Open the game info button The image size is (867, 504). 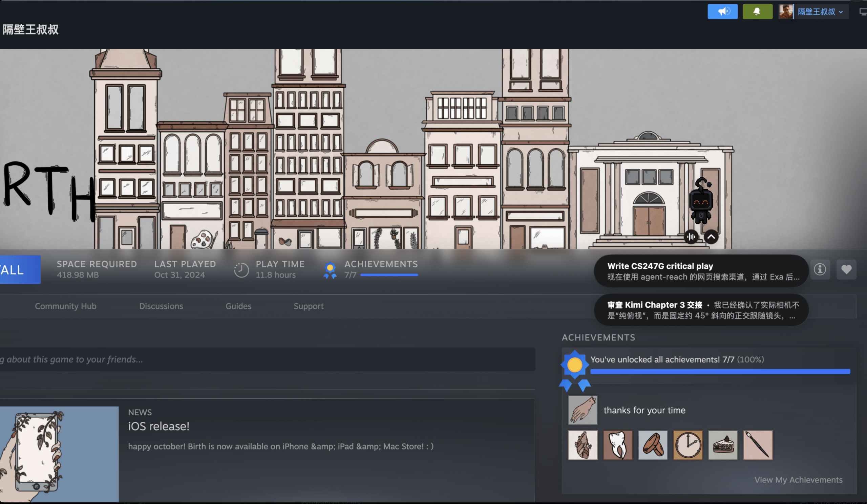pos(820,269)
